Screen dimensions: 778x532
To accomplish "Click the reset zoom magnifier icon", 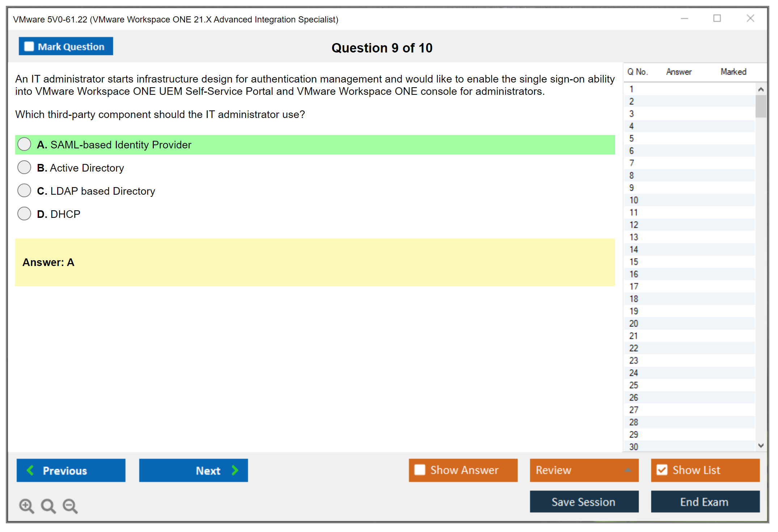I will point(48,506).
